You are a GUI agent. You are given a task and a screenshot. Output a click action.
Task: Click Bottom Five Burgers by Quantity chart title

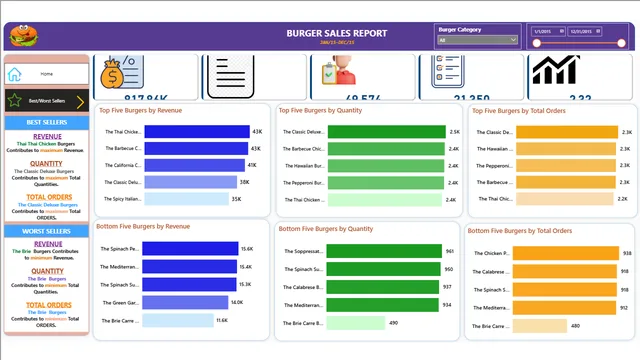pyautogui.click(x=326, y=229)
